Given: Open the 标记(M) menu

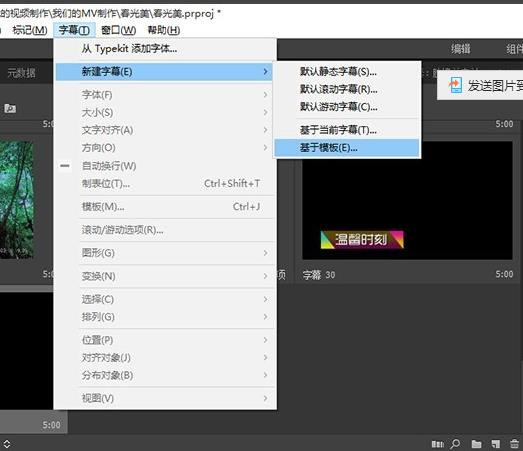Looking at the screenshot, I should coord(30,30).
